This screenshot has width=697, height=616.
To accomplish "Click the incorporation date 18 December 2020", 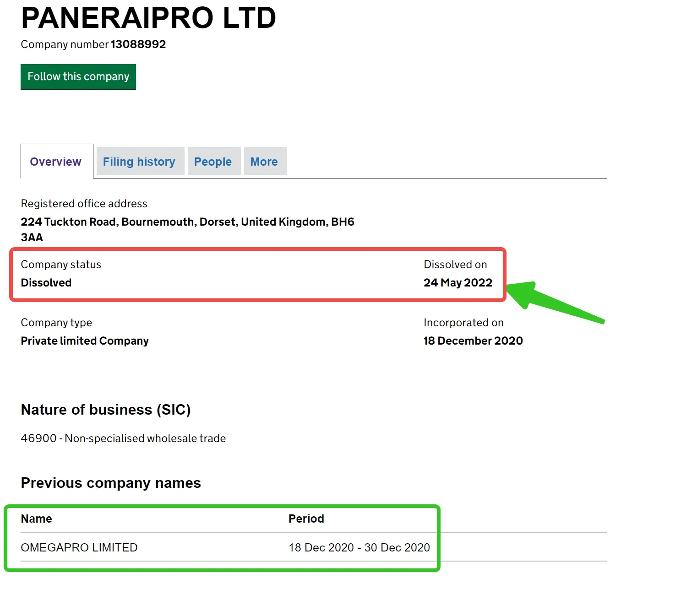I will click(473, 341).
